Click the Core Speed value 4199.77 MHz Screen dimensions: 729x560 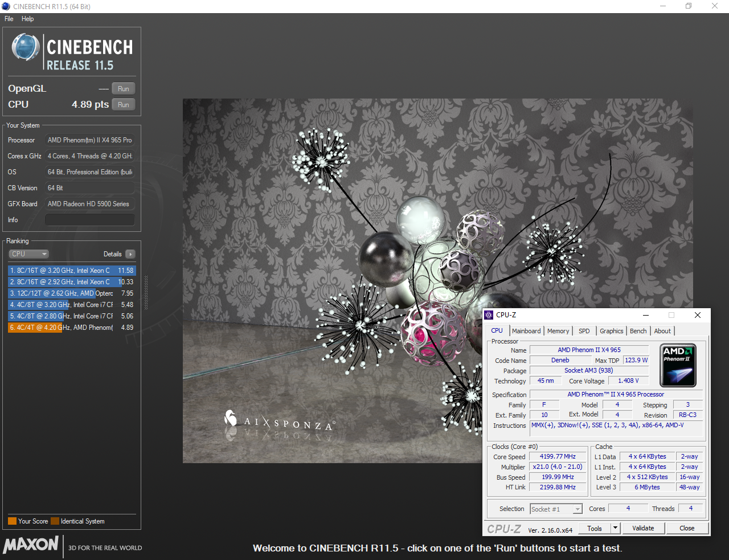(558, 457)
